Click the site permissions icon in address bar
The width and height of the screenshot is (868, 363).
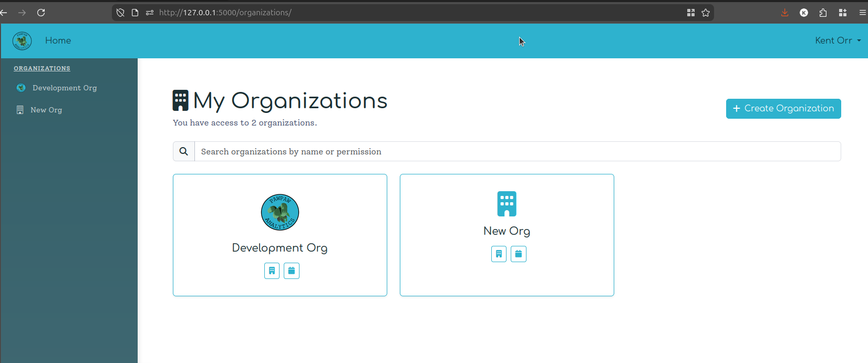tap(150, 13)
